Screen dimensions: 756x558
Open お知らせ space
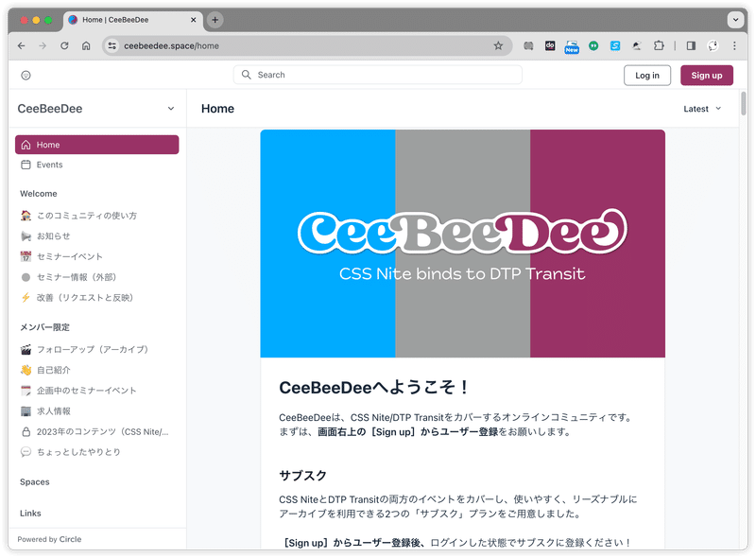(97, 236)
